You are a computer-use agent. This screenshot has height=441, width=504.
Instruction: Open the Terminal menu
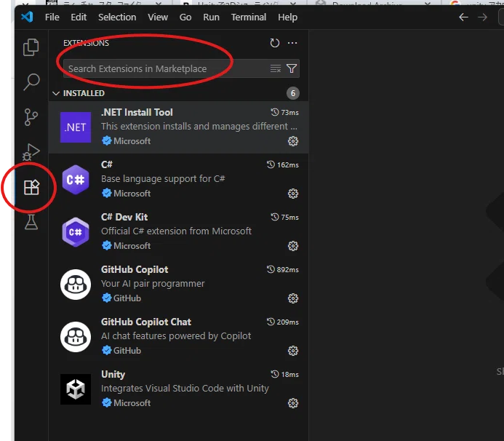click(x=249, y=17)
